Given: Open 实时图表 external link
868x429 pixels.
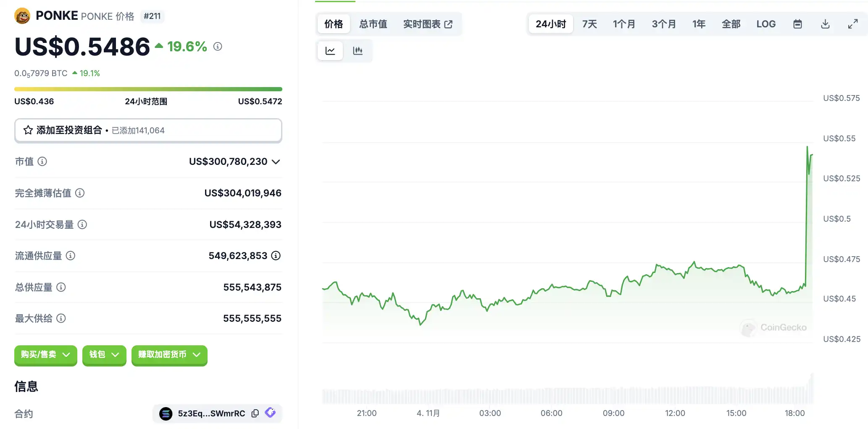Looking at the screenshot, I should click(428, 24).
